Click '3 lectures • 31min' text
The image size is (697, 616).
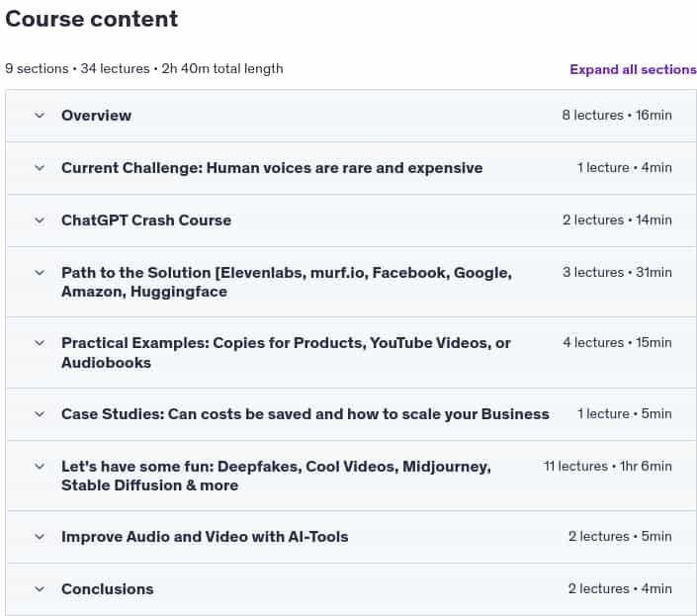tap(617, 272)
